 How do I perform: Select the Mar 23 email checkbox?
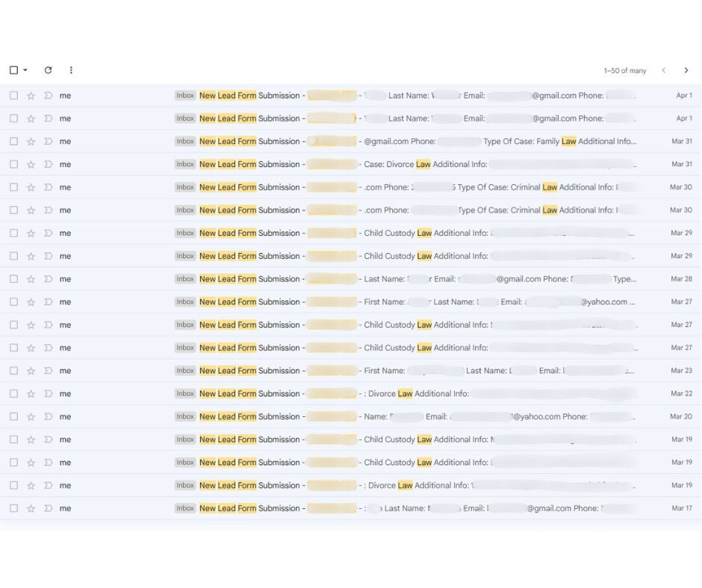(x=14, y=371)
